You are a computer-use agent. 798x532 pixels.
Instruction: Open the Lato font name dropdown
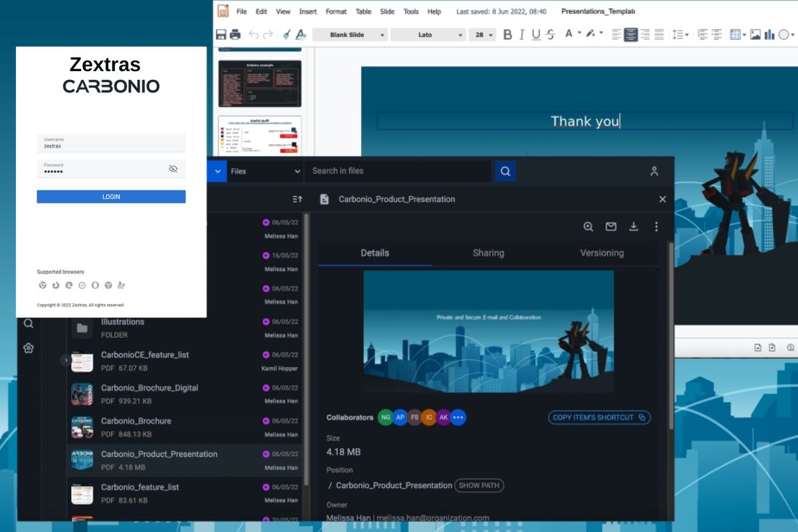point(428,35)
